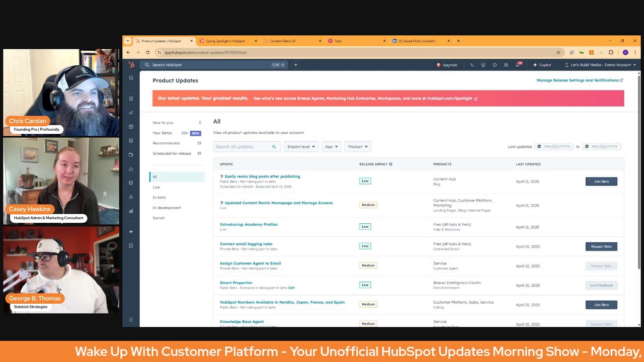Open Data Management database icon in sidebar
Image resolution: width=644 pixels, height=362 pixels.
(x=131, y=183)
